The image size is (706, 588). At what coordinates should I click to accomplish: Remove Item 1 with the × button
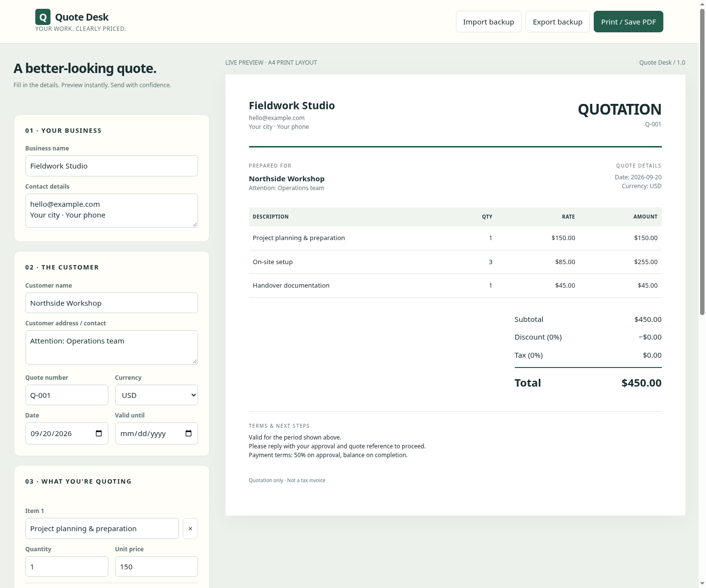click(190, 528)
